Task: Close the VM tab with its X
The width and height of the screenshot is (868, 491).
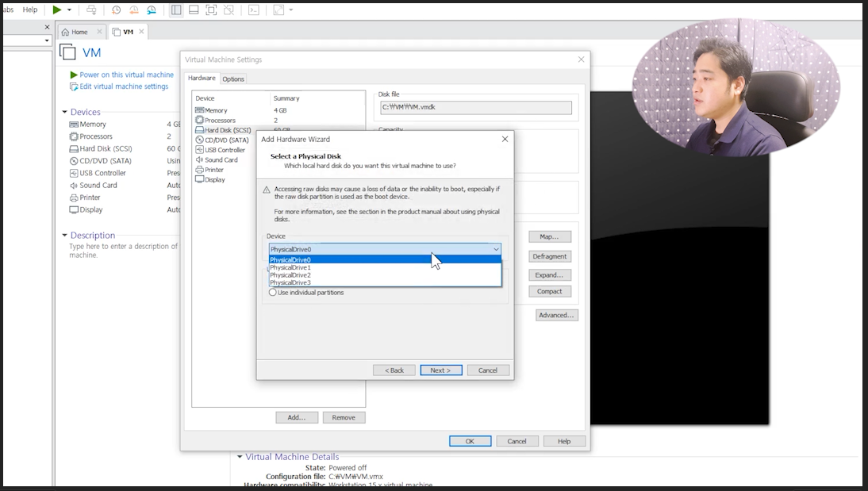Action: pyautogui.click(x=142, y=32)
